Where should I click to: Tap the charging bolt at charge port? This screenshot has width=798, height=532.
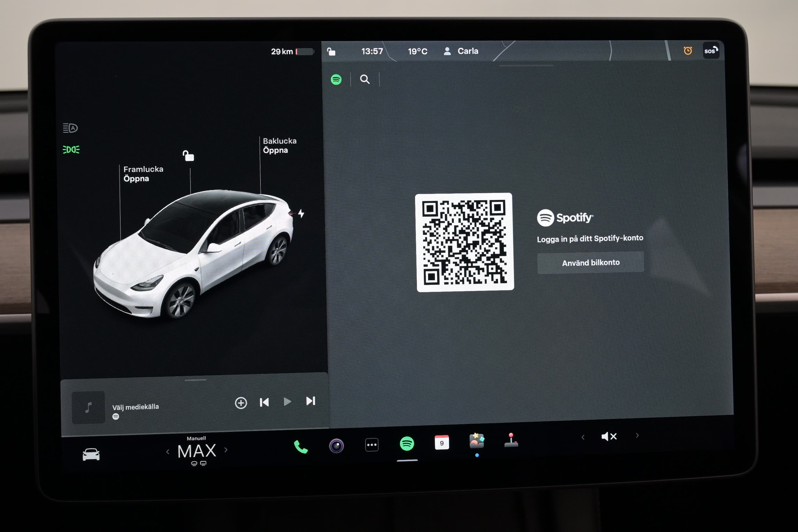(301, 214)
